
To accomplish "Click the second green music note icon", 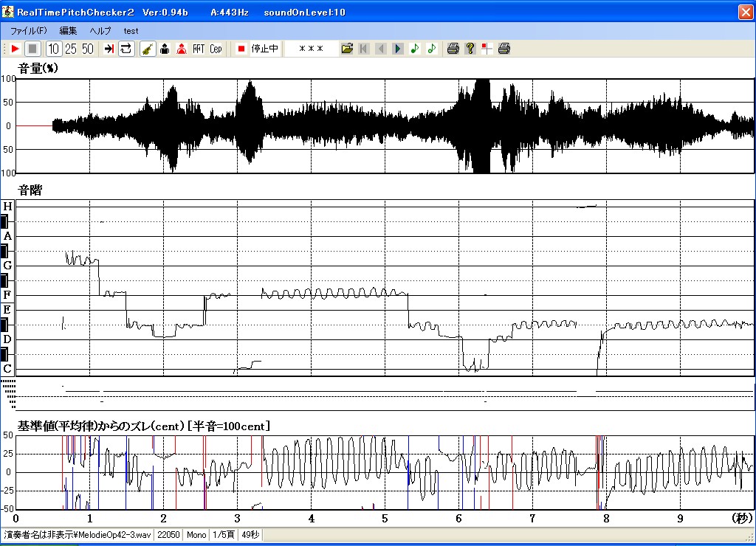I will 432,49.
